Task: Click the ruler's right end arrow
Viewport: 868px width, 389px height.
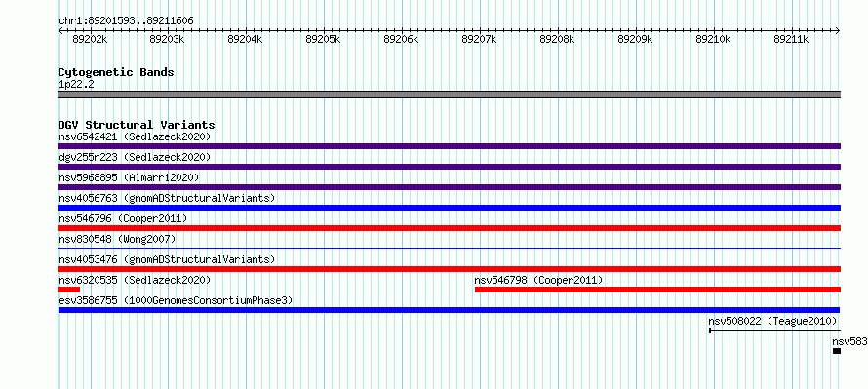Action: coord(838,31)
